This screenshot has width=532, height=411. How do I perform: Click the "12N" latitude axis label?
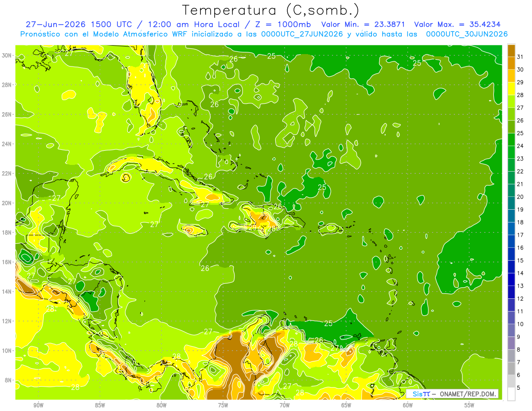[x=7, y=321]
